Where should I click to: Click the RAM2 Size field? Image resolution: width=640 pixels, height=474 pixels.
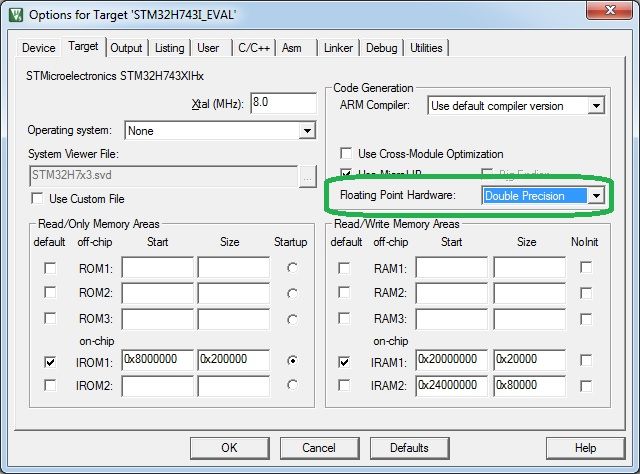(530, 293)
